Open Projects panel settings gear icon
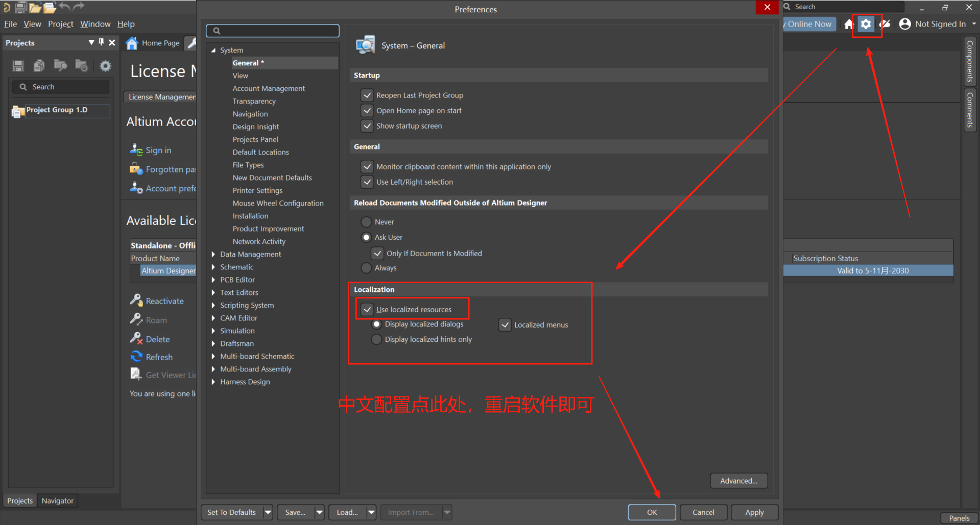This screenshot has width=980, height=525. pyautogui.click(x=105, y=66)
